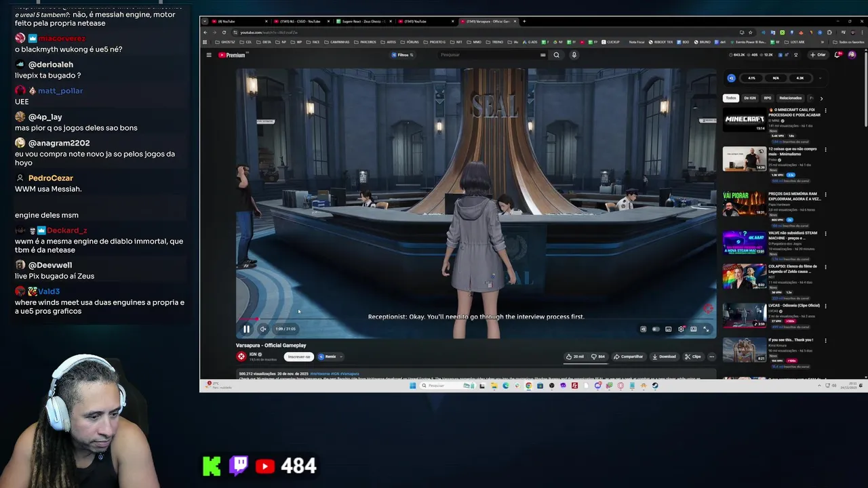Viewport: 868px width, 488px height.
Task: Open player settings gear icon
Action: (681, 329)
